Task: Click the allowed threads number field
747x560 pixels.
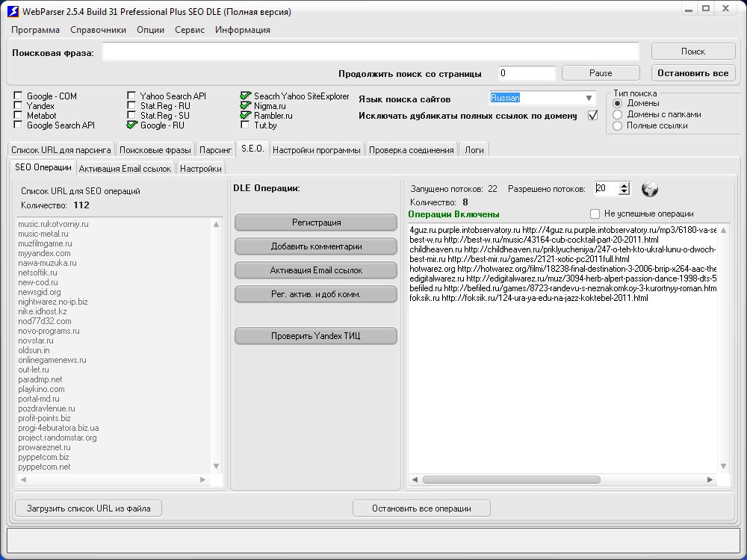Action: [x=607, y=189]
